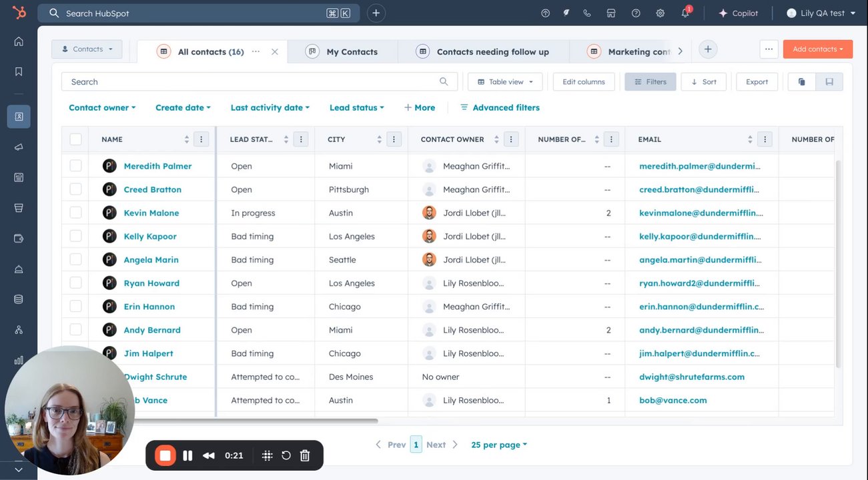Open Lead status filter dropdown
868x480 pixels.
click(x=357, y=107)
